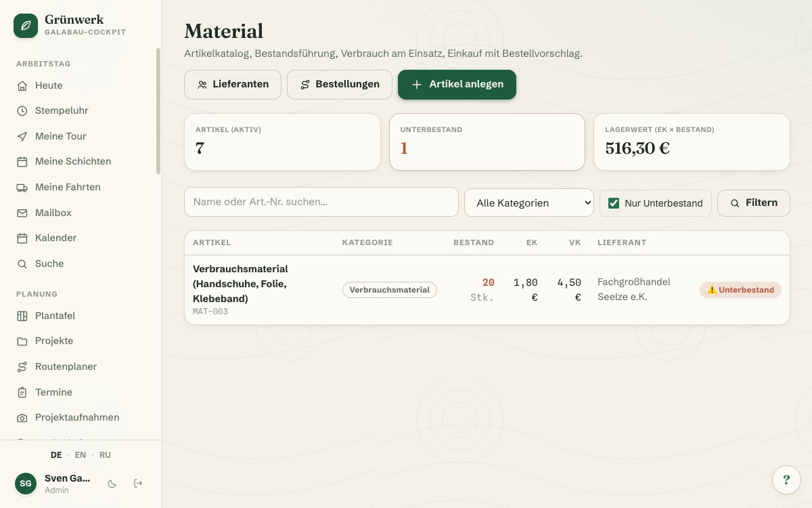Screen dimensions: 812x508
Task: Click the Lagerwert 516,30 € card
Action: click(x=692, y=142)
